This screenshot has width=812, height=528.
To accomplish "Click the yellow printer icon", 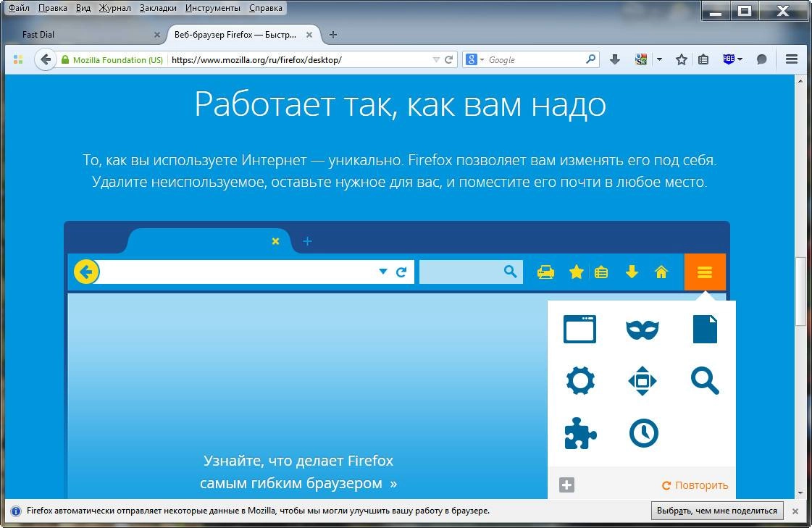I will 545,272.
